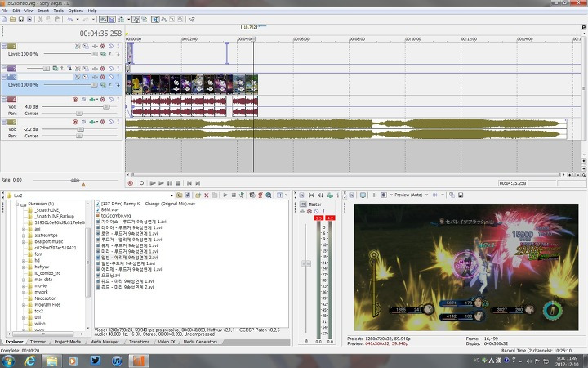
Task: Stop playback in transport bar
Action: [178, 183]
